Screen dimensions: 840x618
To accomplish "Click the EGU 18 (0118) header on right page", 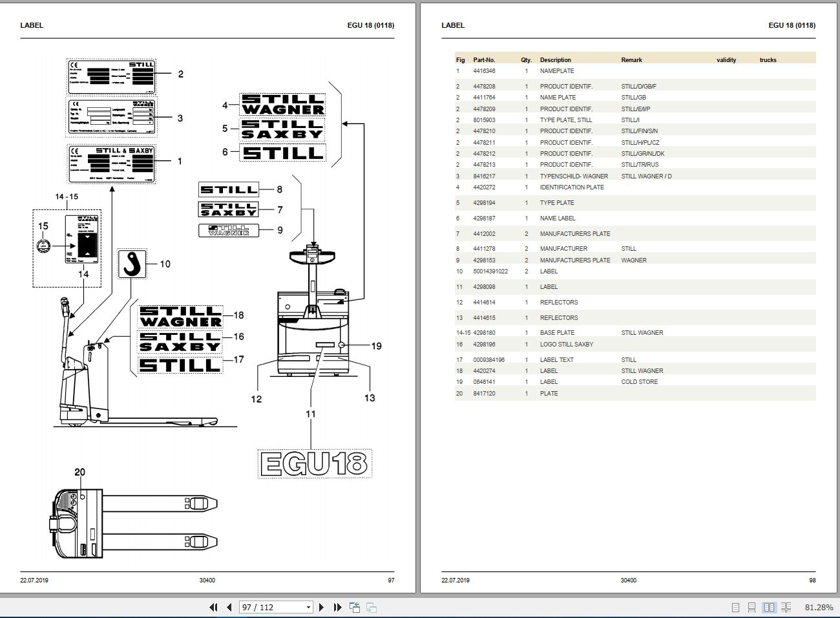I will pyautogui.click(x=792, y=25).
